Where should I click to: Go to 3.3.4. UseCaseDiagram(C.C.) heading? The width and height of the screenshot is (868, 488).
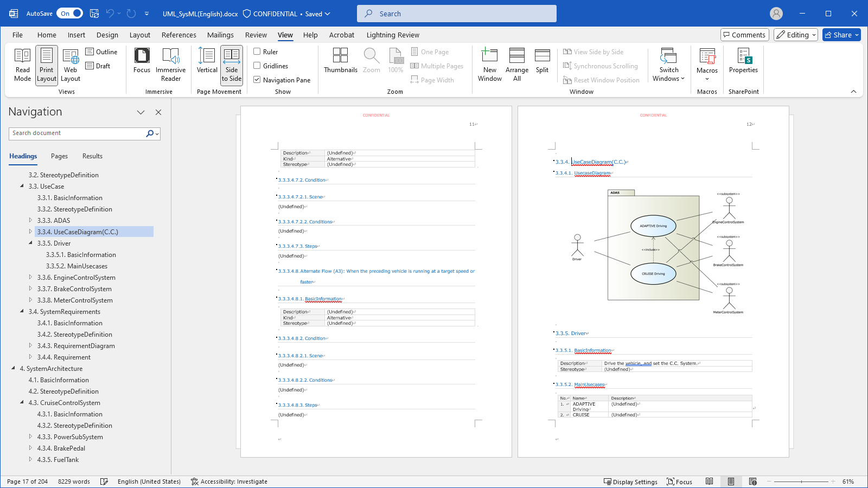pos(94,232)
